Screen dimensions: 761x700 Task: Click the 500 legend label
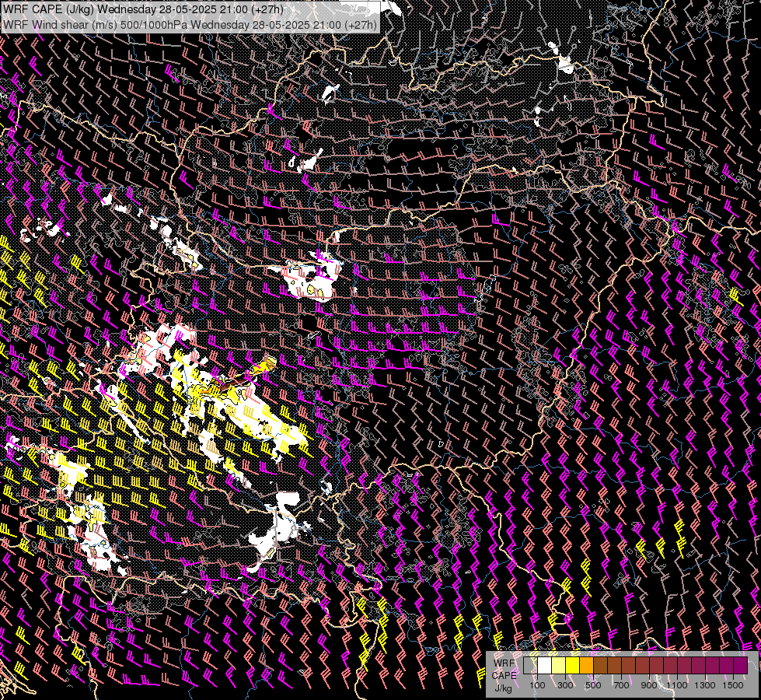coord(593,685)
